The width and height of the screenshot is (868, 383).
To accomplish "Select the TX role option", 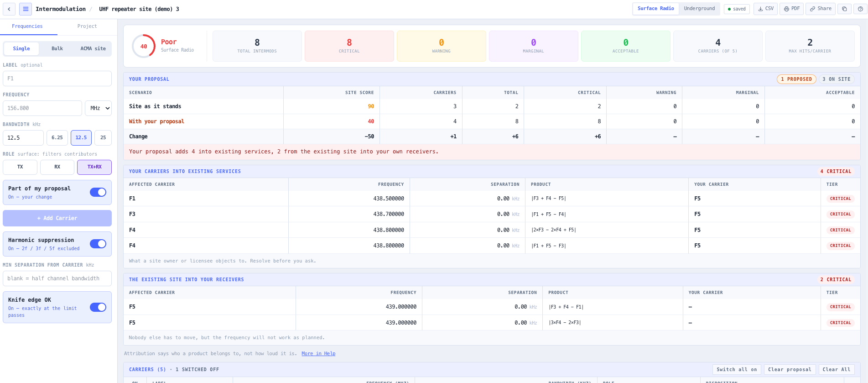I will pyautogui.click(x=20, y=167).
